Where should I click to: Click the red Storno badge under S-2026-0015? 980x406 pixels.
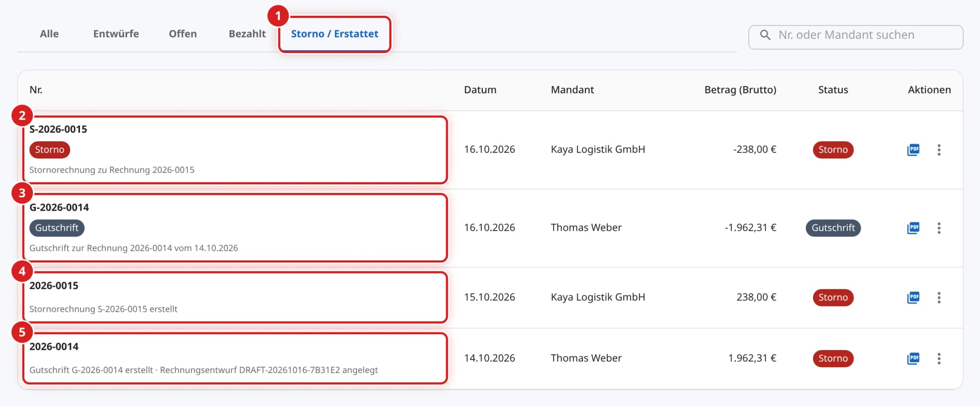tap(50, 150)
